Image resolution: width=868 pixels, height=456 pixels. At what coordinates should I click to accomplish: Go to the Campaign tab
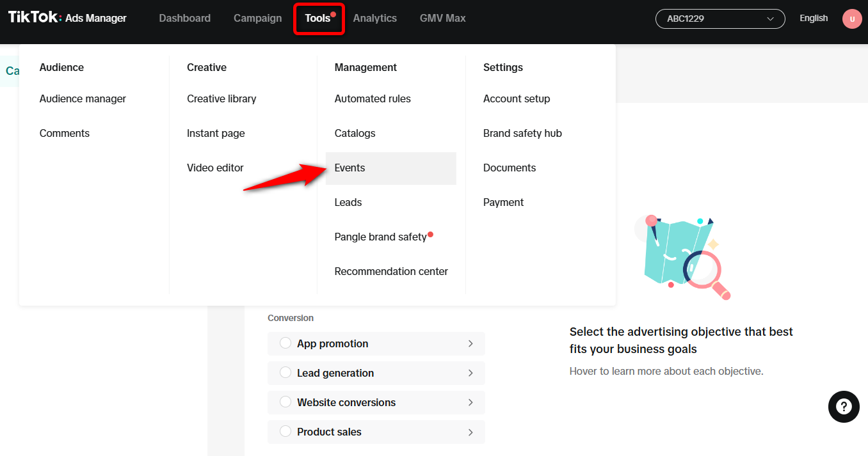tap(257, 18)
